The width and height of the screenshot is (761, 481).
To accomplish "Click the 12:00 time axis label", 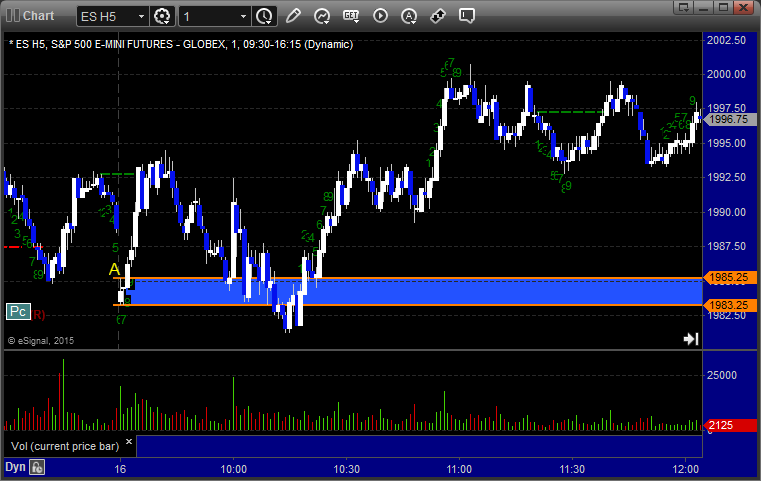I will (x=685, y=469).
